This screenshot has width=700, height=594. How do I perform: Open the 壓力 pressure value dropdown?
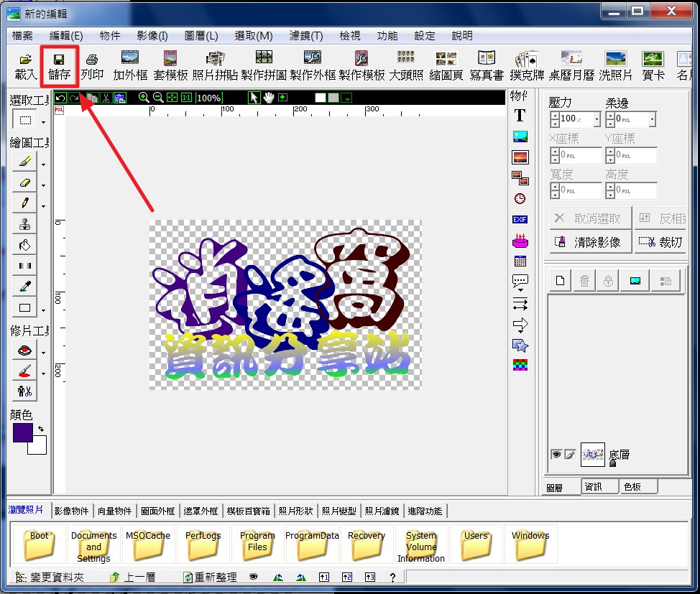tap(597, 119)
